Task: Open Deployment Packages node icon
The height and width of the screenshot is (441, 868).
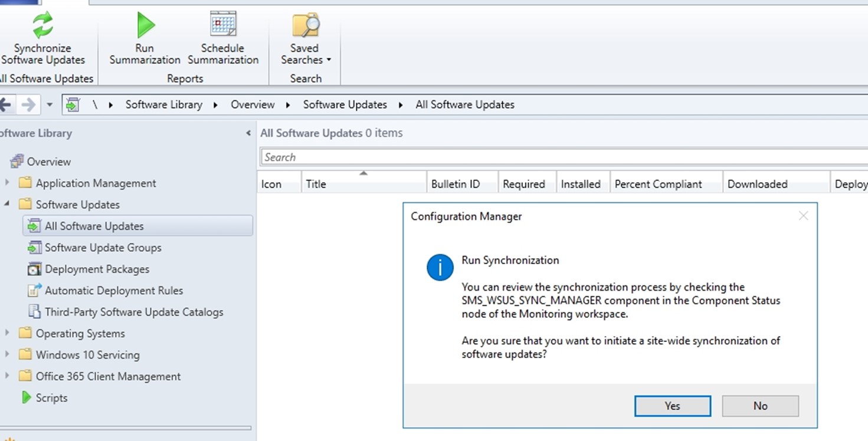Action: coord(34,269)
